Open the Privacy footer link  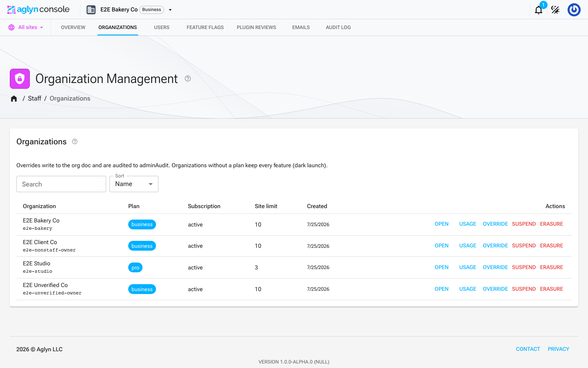[558, 349]
